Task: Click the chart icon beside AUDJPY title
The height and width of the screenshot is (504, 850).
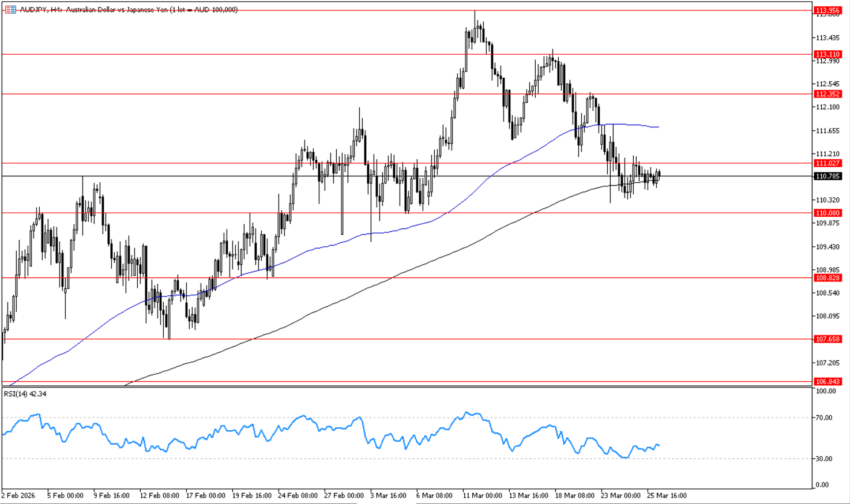Action: (10, 10)
